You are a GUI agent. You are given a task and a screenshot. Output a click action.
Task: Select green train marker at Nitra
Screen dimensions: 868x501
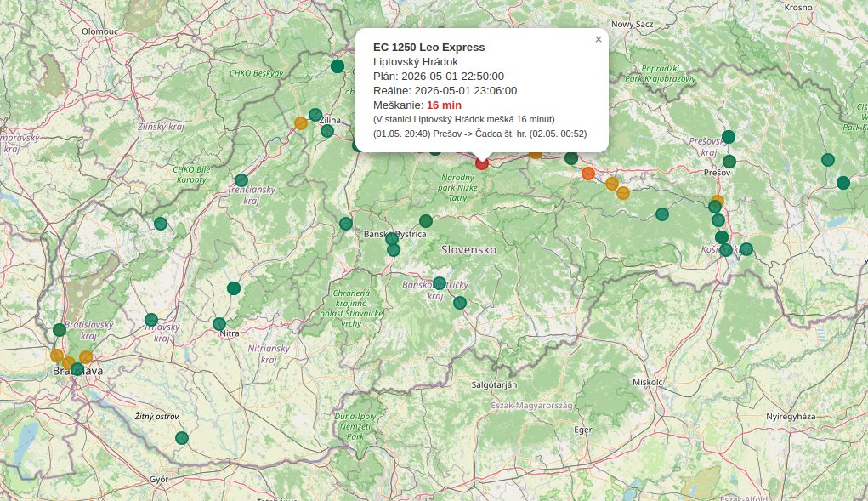coord(219,324)
